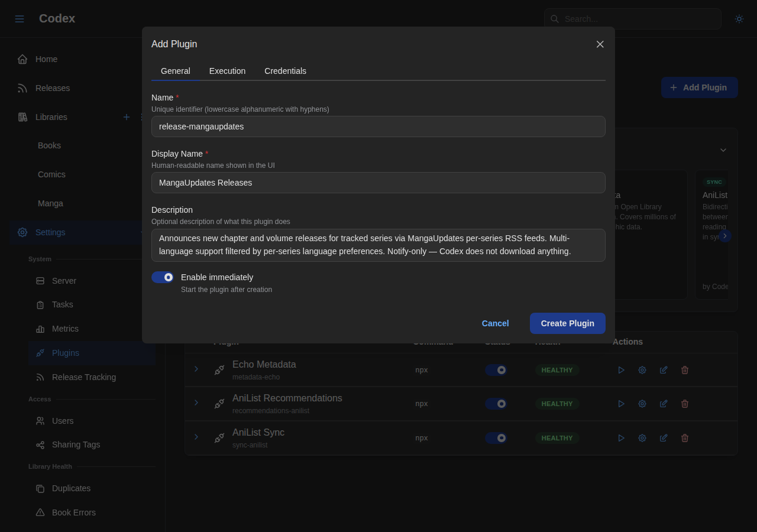This screenshot has width=757, height=532.
Task: Click the 'metadata-echo' plugin identifier
Action: tap(256, 377)
